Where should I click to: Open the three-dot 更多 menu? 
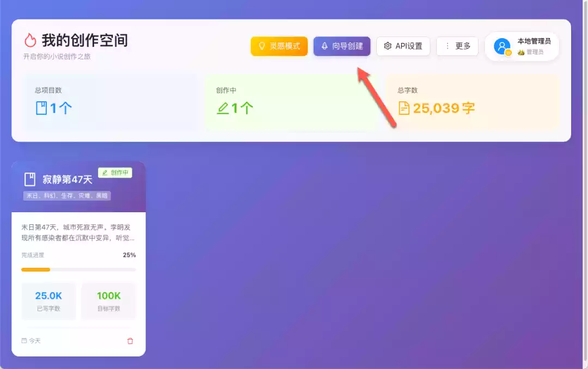point(457,46)
